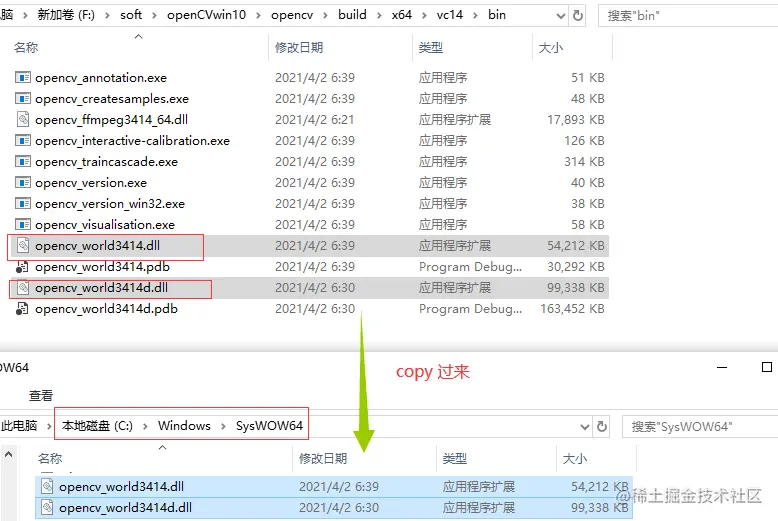Open bin address bar history dropdown
This screenshot has height=521, width=778.
click(561, 16)
